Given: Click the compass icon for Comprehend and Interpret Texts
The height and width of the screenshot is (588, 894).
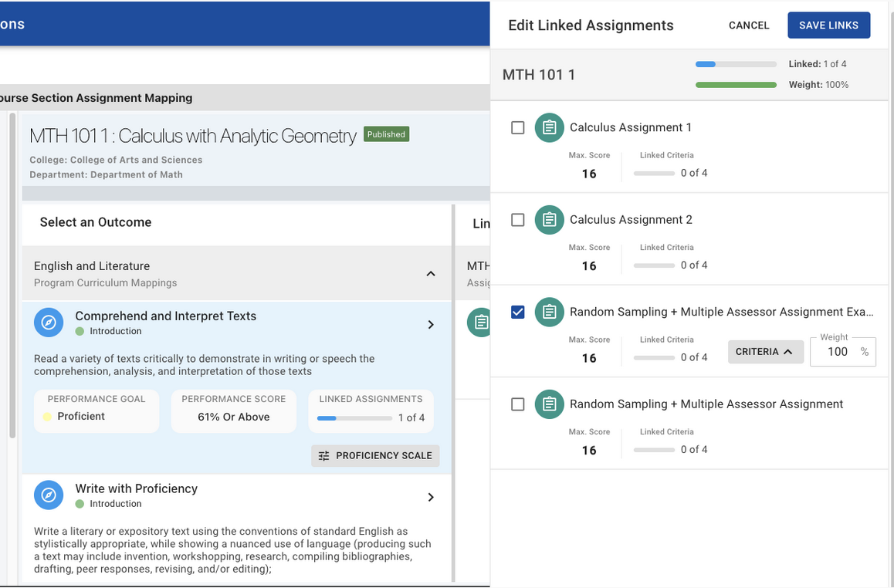Looking at the screenshot, I should [x=49, y=323].
